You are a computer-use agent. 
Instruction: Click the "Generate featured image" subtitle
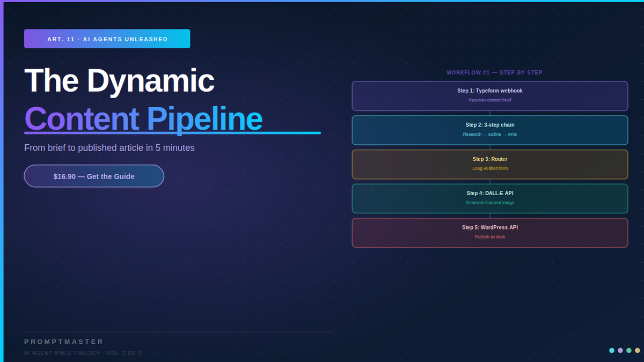[x=490, y=203]
